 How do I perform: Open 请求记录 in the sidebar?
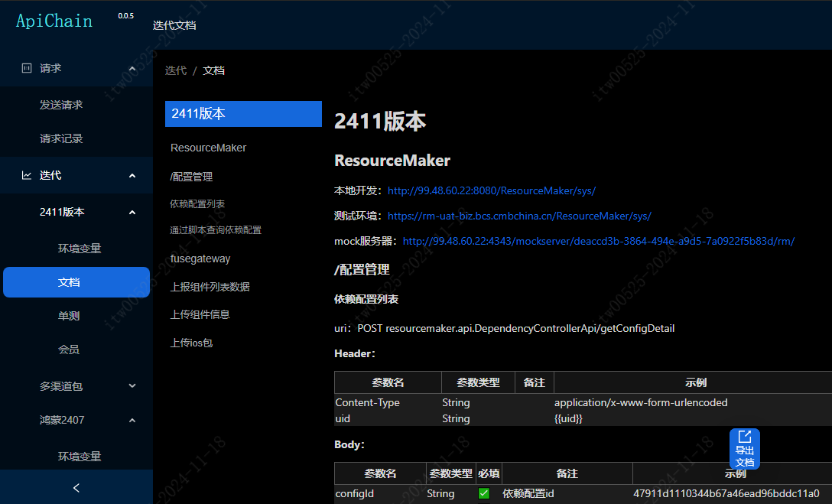pyautogui.click(x=61, y=138)
